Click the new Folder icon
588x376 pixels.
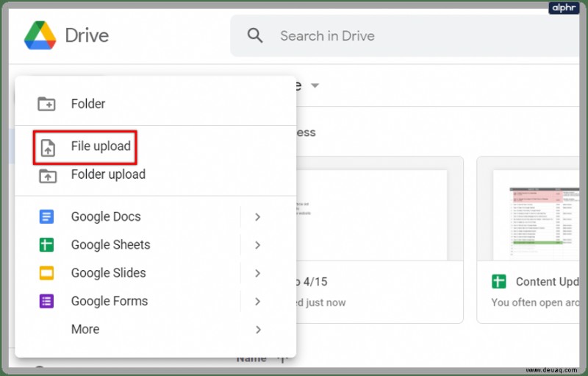46,104
